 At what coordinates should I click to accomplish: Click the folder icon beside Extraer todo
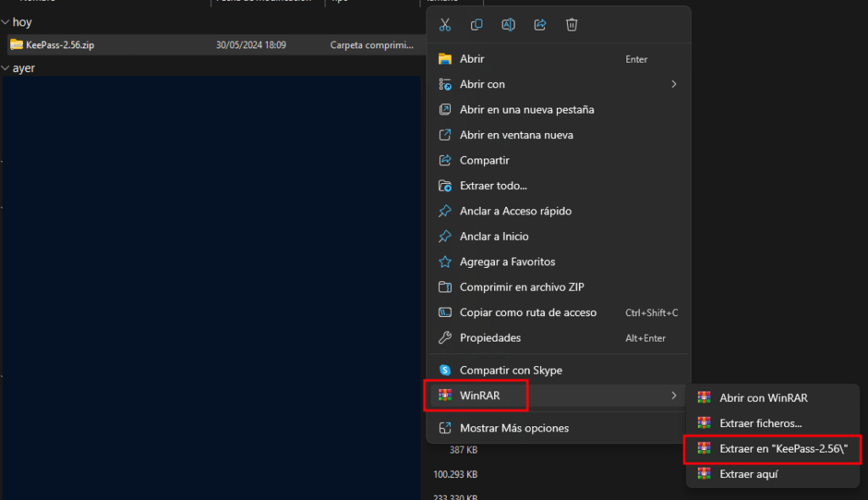[x=445, y=186]
